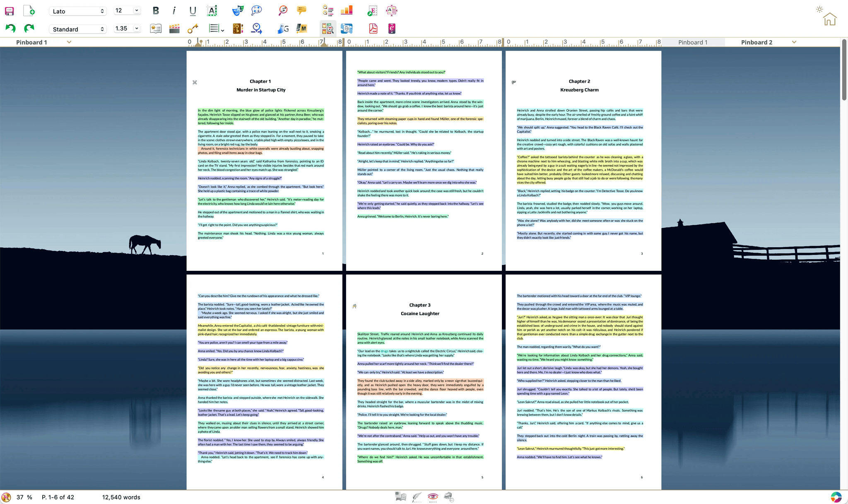Toggle the sun brightness mode icon
The width and height of the screenshot is (848, 504).
click(819, 9)
